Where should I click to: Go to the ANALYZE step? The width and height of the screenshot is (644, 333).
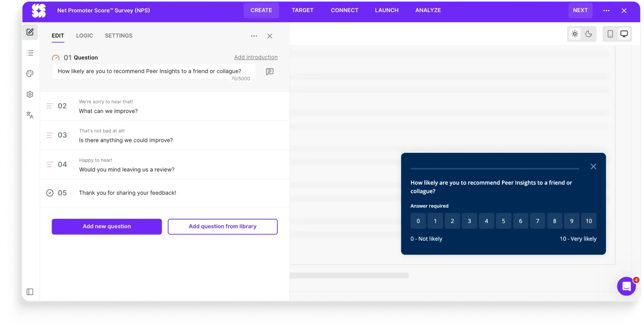click(x=428, y=11)
